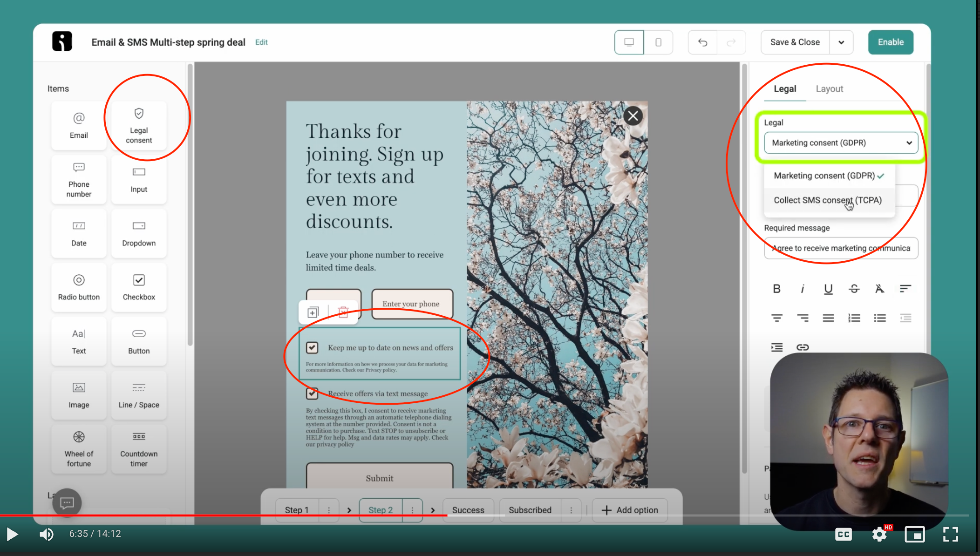This screenshot has height=556, width=980.
Task: Apply bold formatting
Action: 776,289
